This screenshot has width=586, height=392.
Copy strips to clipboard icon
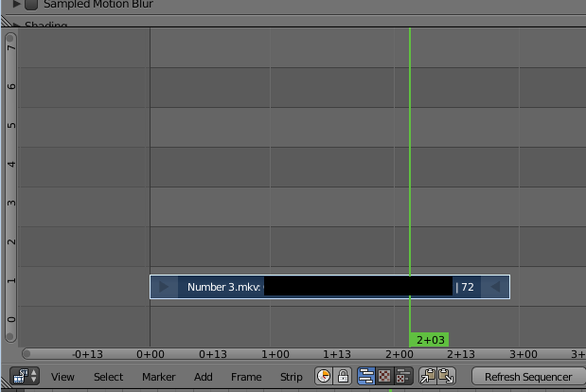(x=428, y=376)
